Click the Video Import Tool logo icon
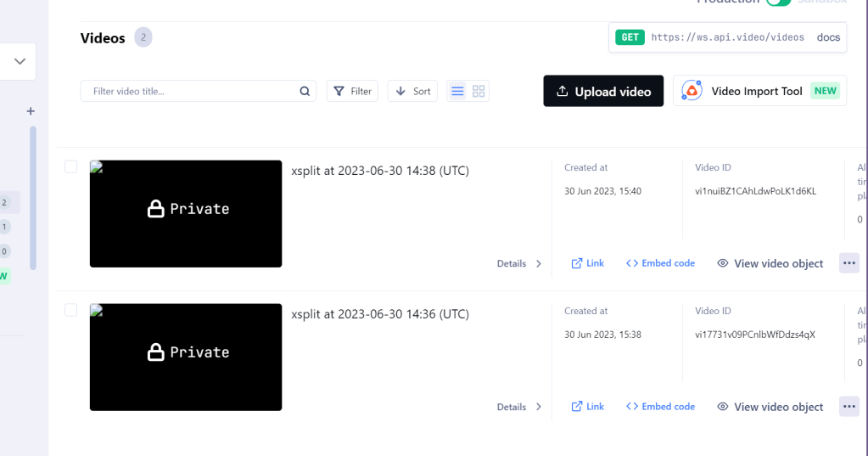 tap(692, 91)
